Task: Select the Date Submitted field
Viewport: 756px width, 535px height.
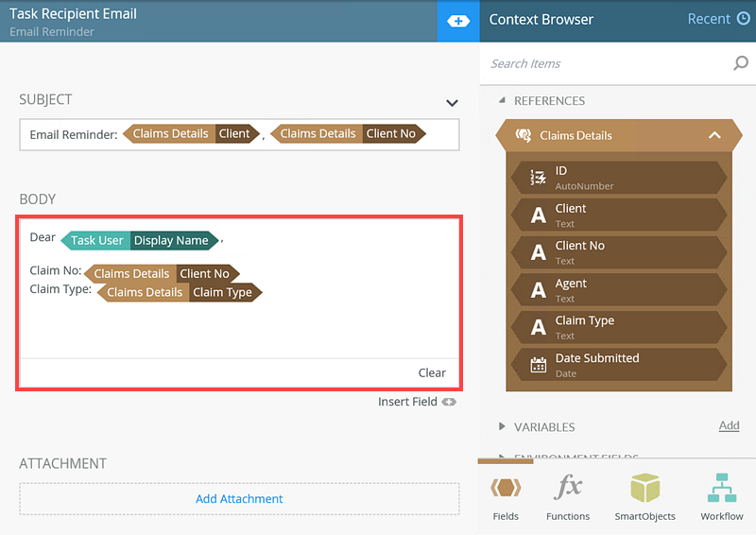Action: tap(619, 365)
